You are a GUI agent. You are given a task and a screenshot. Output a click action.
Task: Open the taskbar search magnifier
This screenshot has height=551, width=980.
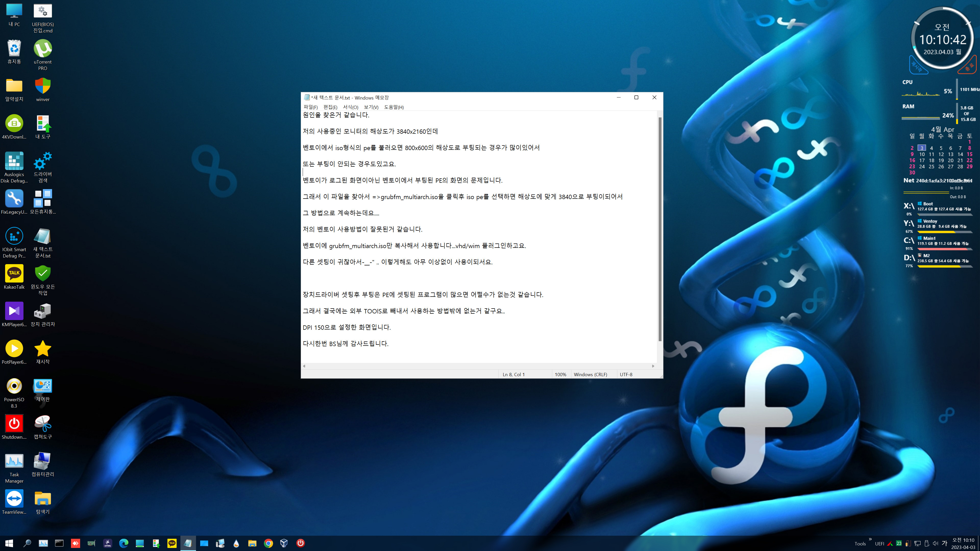coord(27,543)
